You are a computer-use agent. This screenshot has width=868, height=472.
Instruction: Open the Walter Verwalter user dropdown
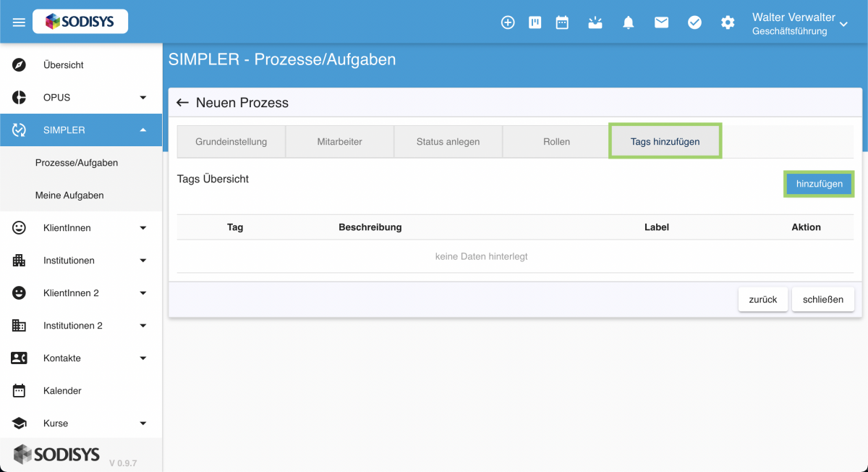click(800, 23)
